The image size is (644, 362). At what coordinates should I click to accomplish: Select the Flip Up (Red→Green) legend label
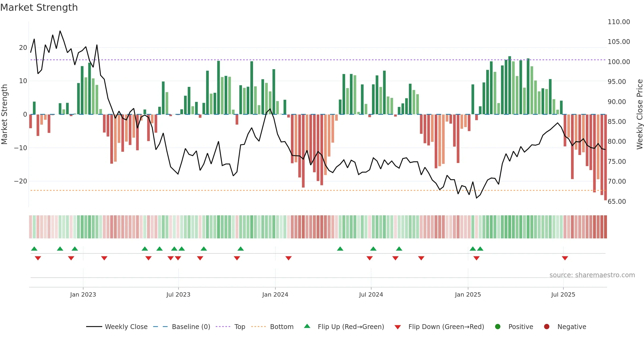(351, 327)
